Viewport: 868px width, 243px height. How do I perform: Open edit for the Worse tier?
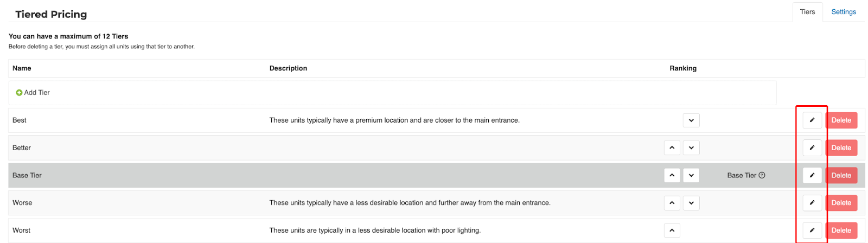pos(812,203)
